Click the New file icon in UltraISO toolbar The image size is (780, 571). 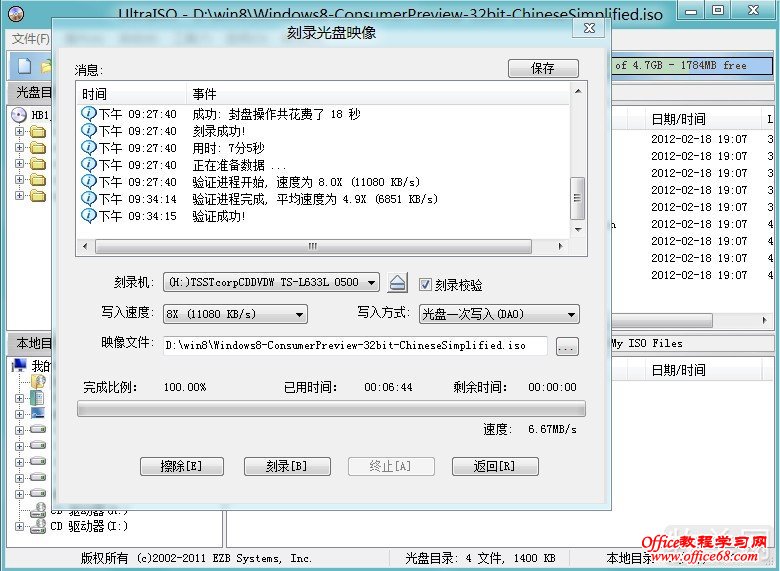tap(24, 66)
